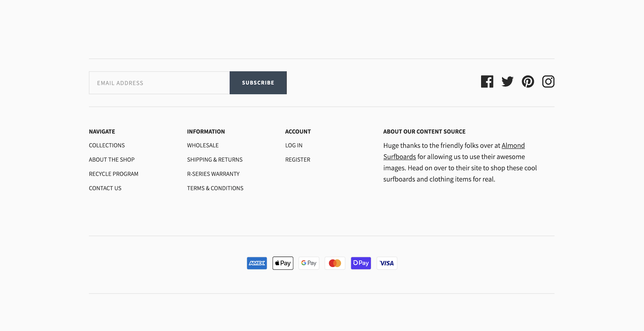Open Shipping & Returns details
Viewport: 644px width, 331px height.
[215, 159]
